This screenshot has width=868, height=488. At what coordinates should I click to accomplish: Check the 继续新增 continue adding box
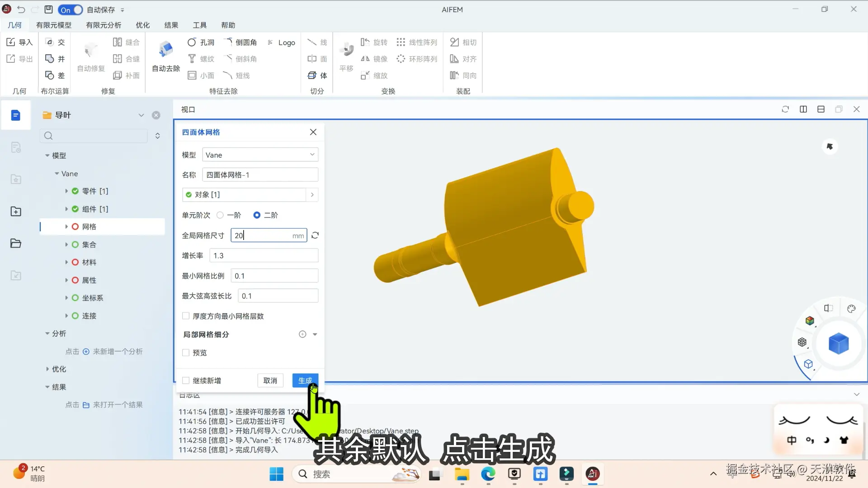point(186,380)
